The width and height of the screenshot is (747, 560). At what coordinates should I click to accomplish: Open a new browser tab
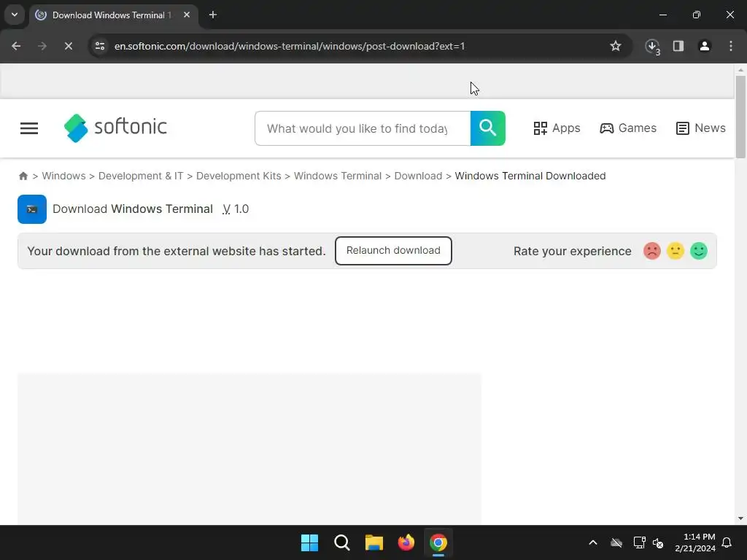[213, 15]
